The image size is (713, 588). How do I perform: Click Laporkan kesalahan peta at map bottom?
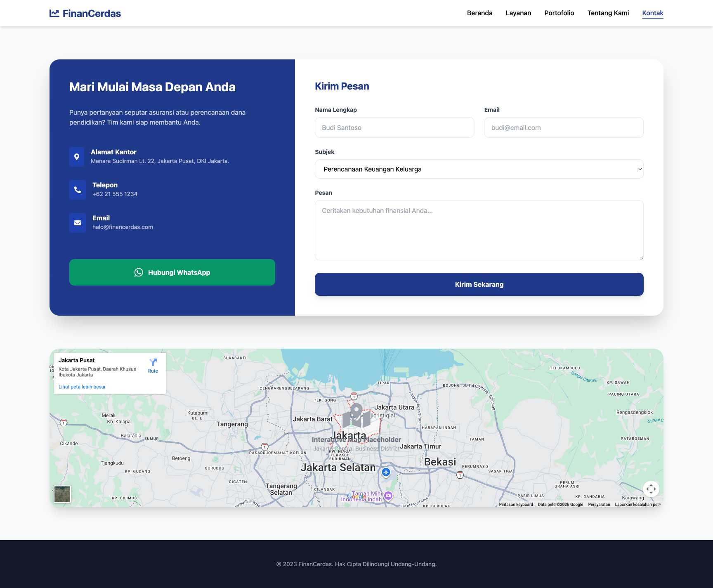click(x=637, y=504)
